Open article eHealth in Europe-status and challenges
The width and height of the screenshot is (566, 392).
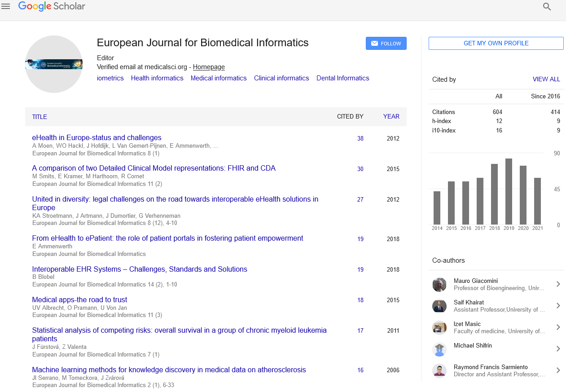pyautogui.click(x=97, y=138)
